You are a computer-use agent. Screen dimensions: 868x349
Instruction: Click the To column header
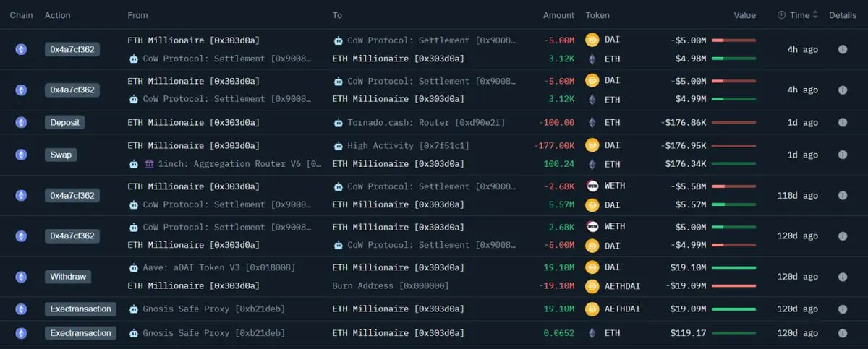pyautogui.click(x=337, y=15)
